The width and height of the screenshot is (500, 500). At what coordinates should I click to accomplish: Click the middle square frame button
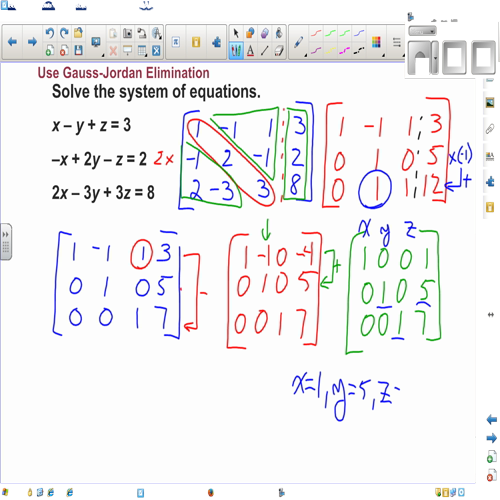tap(454, 58)
